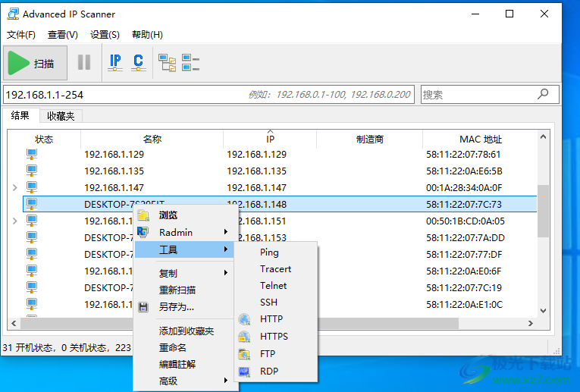Image resolution: width=580 pixels, height=392 pixels.
Task: Sort by the 制造商 column header
Action: point(369,139)
